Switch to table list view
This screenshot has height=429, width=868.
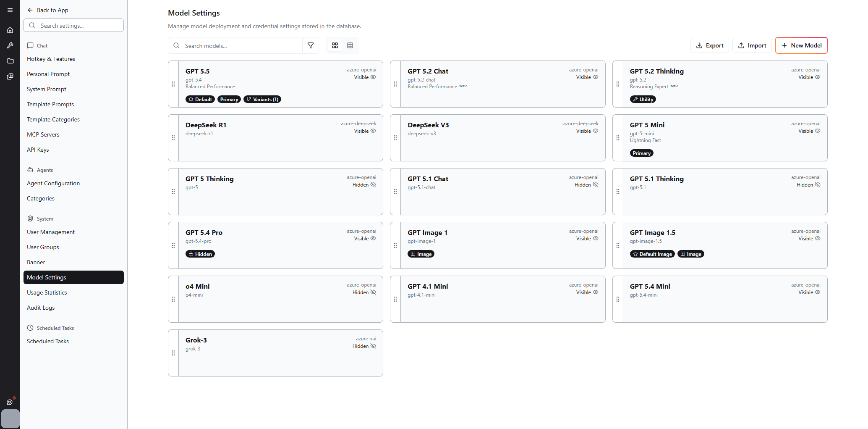click(350, 45)
